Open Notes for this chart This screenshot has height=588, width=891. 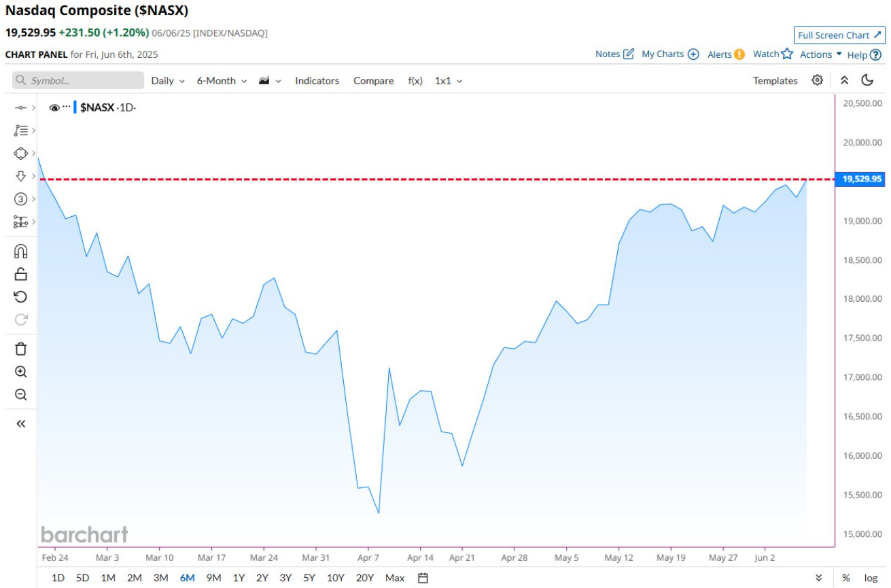[x=614, y=54]
